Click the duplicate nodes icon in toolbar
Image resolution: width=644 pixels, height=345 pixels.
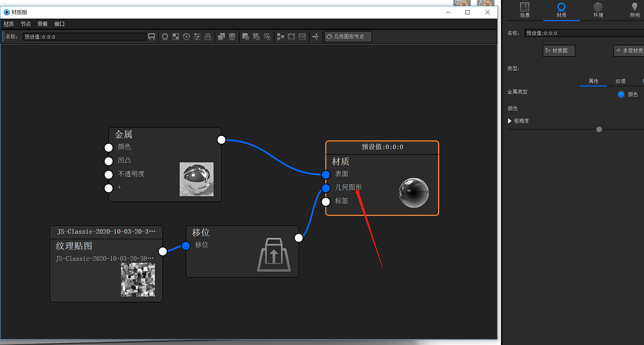[221, 37]
